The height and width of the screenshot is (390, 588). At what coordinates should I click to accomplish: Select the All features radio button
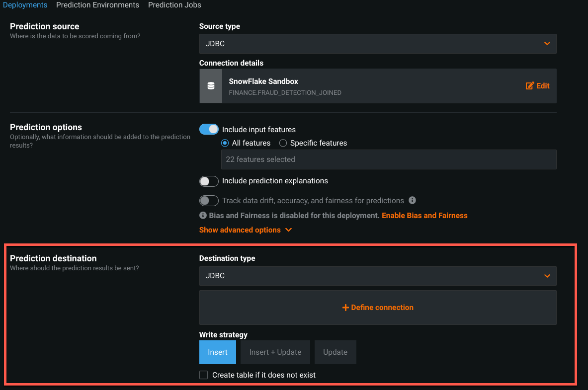(x=225, y=143)
